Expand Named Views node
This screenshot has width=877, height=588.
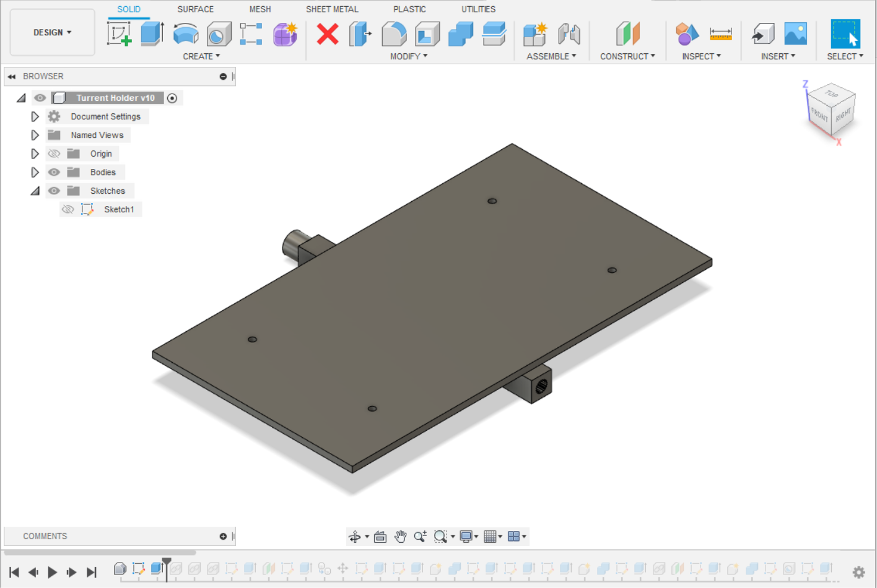pos(35,135)
